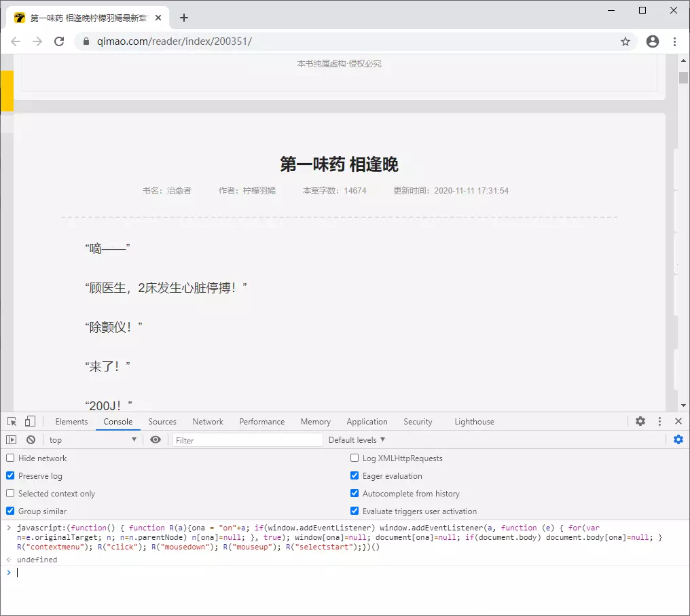Open the Elements tab
690x616 pixels.
(x=71, y=422)
